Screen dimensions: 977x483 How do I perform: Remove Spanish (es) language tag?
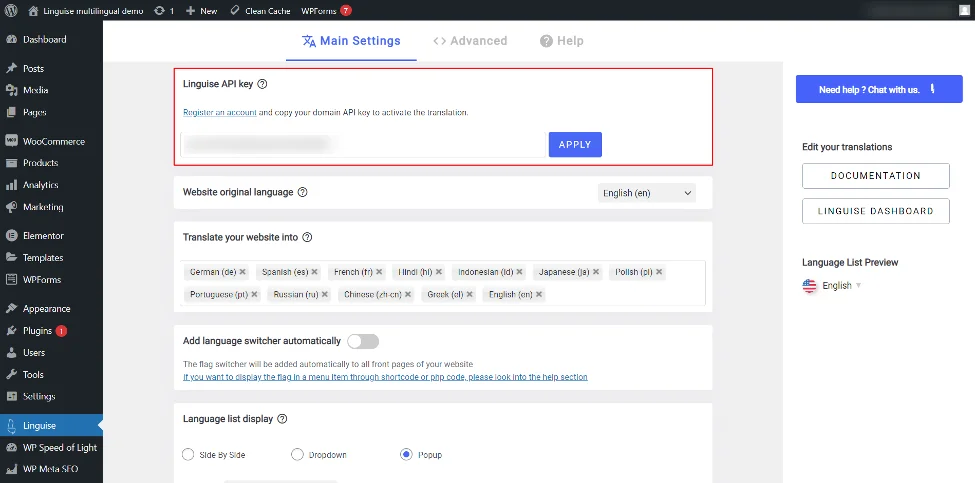[315, 272]
